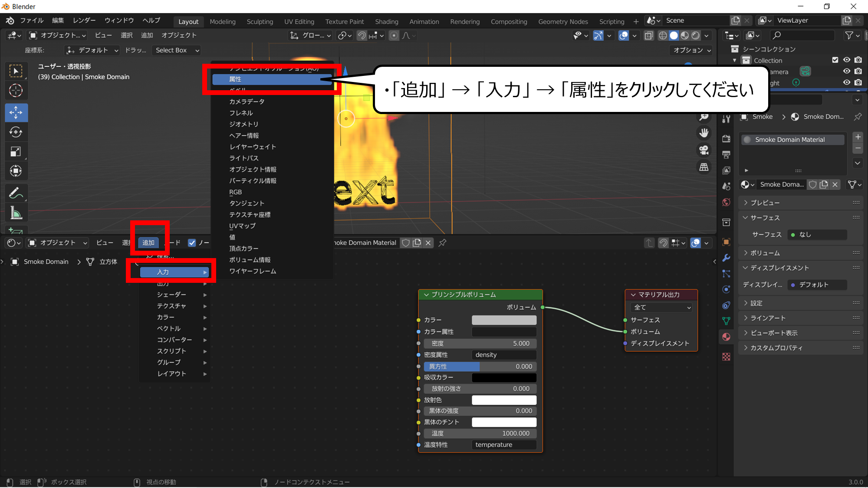This screenshot has height=488, width=868.
Task: Select rendered viewport shading sphere
Action: coord(696,36)
